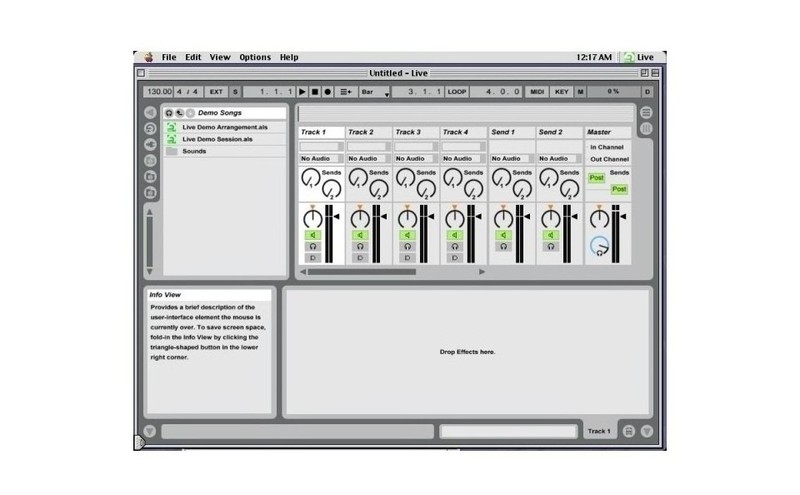Viewport: 800px width, 495px height.
Task: Click the round icon next to Track 1 tab
Action: (x=629, y=431)
